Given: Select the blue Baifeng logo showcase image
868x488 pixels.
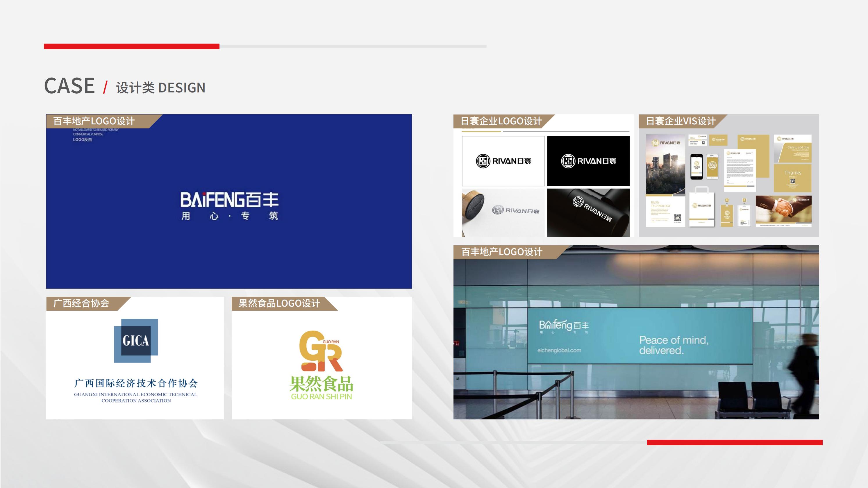Looking at the screenshot, I should click(x=229, y=201).
